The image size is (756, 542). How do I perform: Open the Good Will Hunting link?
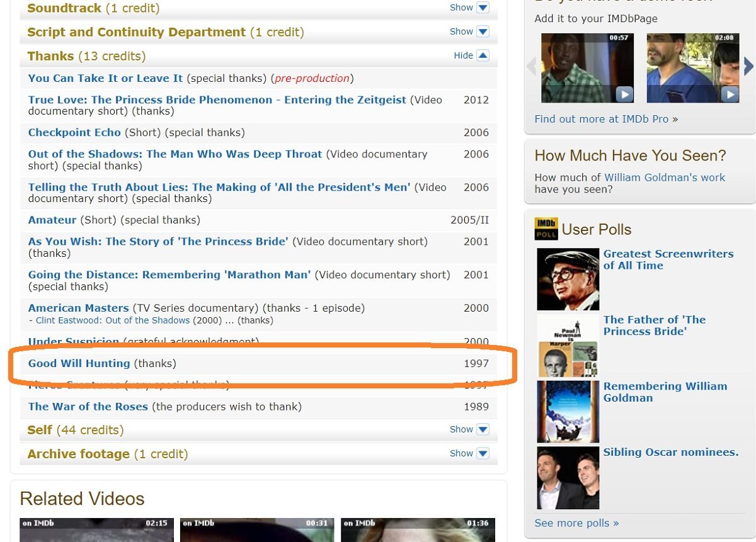click(x=79, y=363)
